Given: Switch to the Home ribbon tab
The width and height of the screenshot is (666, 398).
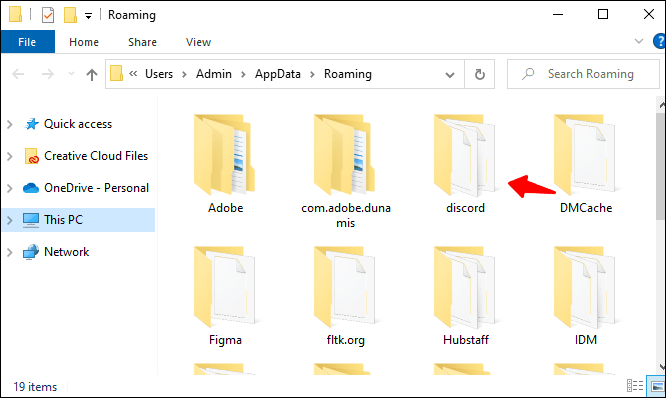Looking at the screenshot, I should tap(84, 42).
